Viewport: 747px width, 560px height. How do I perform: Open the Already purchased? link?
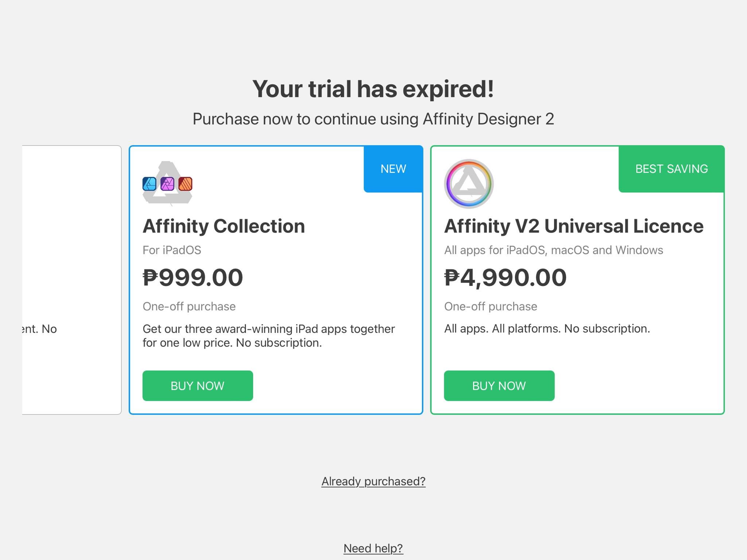coord(373,481)
